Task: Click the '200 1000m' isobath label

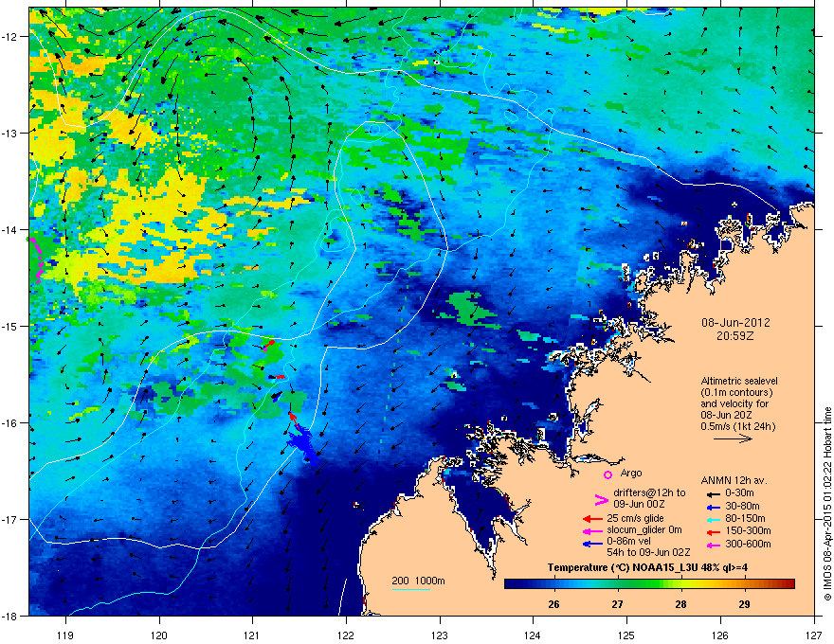Action: (418, 581)
